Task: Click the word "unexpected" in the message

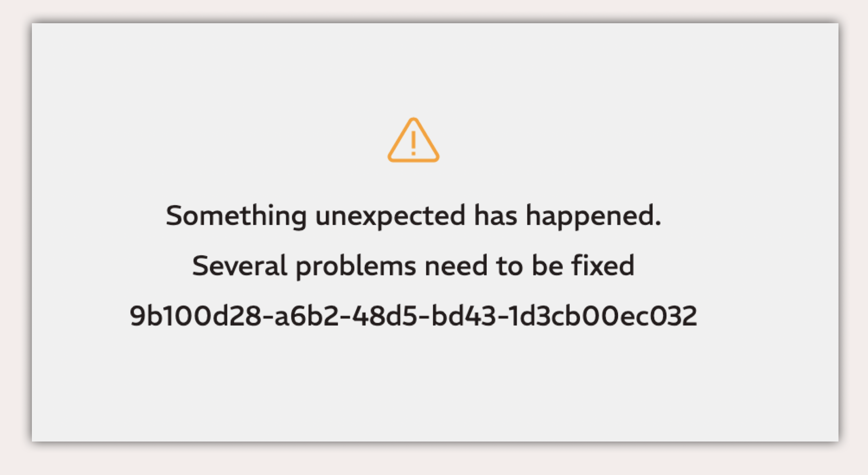Action: tap(390, 217)
